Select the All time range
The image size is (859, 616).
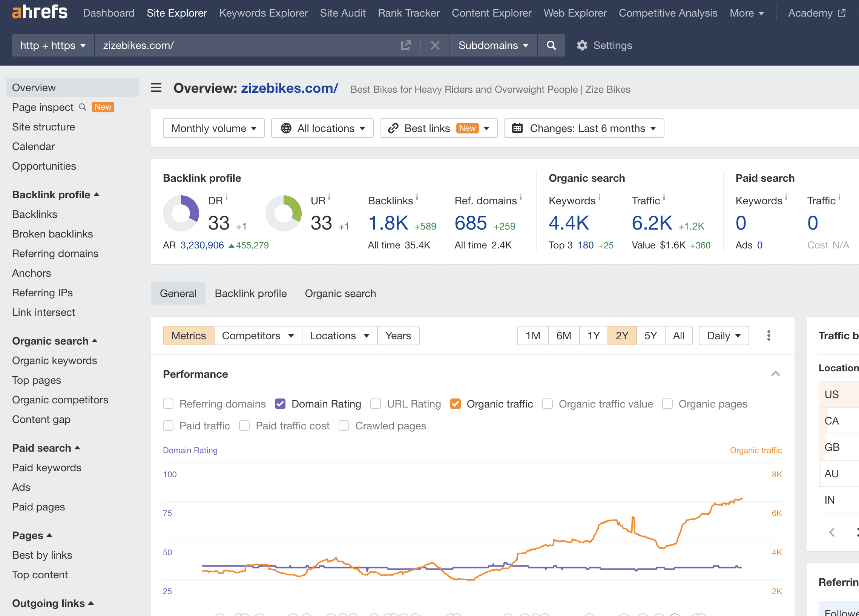click(x=679, y=336)
